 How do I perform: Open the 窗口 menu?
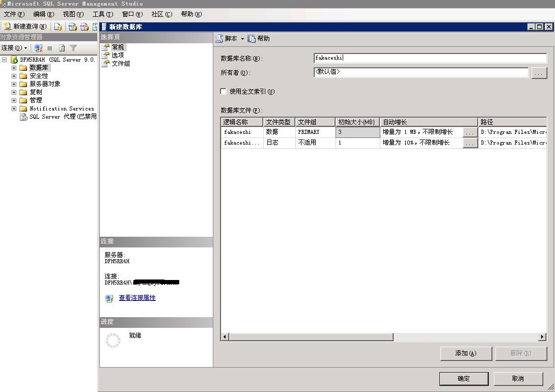(x=132, y=14)
